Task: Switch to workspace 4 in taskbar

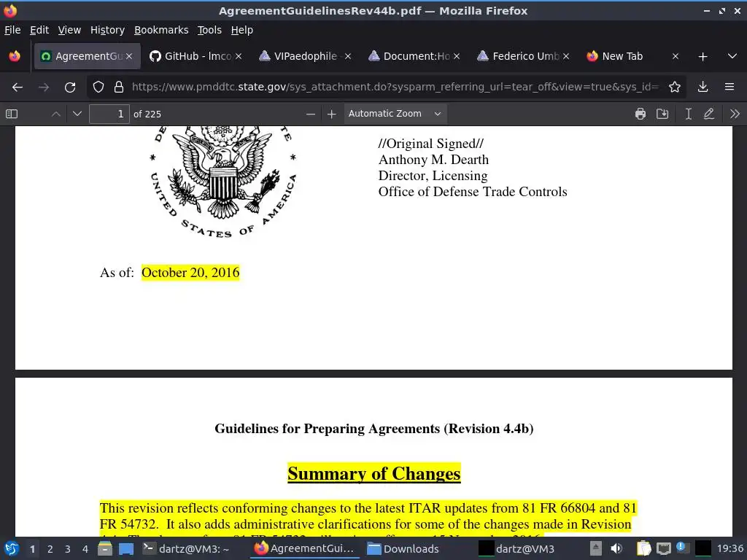Action: [x=85, y=549]
